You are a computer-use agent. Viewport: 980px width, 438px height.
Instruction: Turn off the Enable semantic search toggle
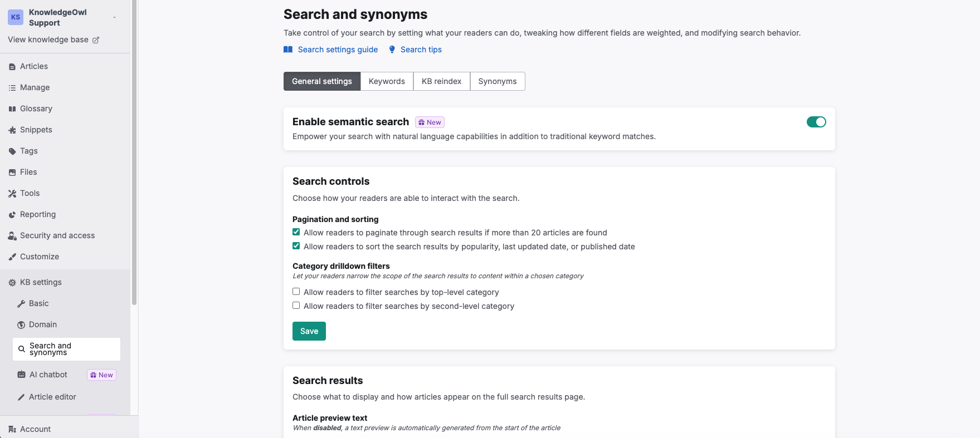point(816,122)
